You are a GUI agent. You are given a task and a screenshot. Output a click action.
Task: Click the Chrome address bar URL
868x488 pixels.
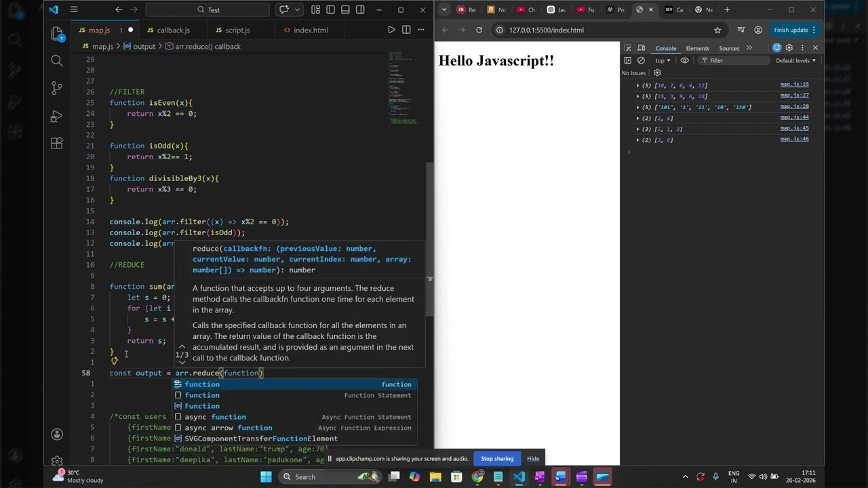pyautogui.click(x=547, y=30)
